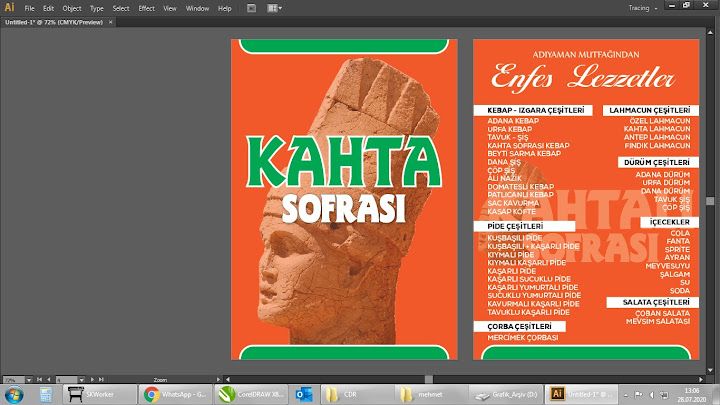Go to the next artboard
This screenshot has height=405, width=720.
click(92, 380)
